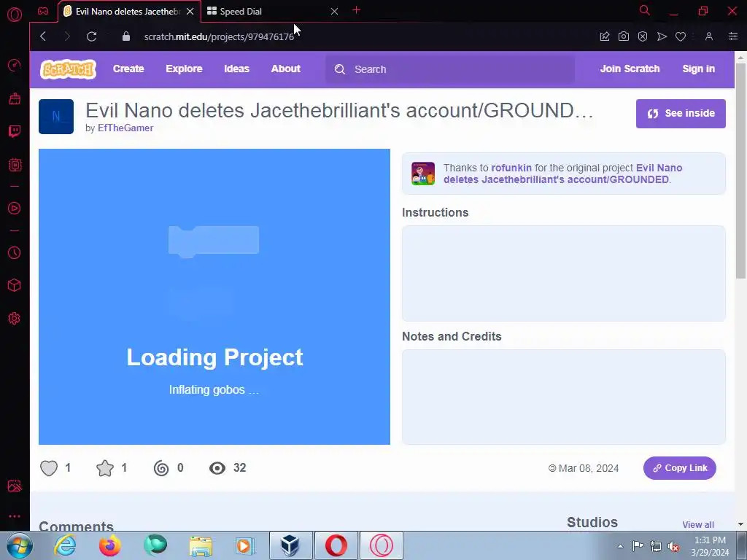Open the Easy Setup sliders menu
Image resolution: width=747 pixels, height=560 pixels.
[732, 36]
